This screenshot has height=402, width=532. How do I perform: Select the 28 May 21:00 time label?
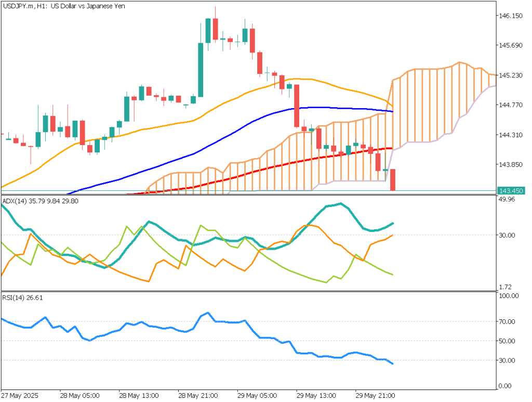click(198, 394)
